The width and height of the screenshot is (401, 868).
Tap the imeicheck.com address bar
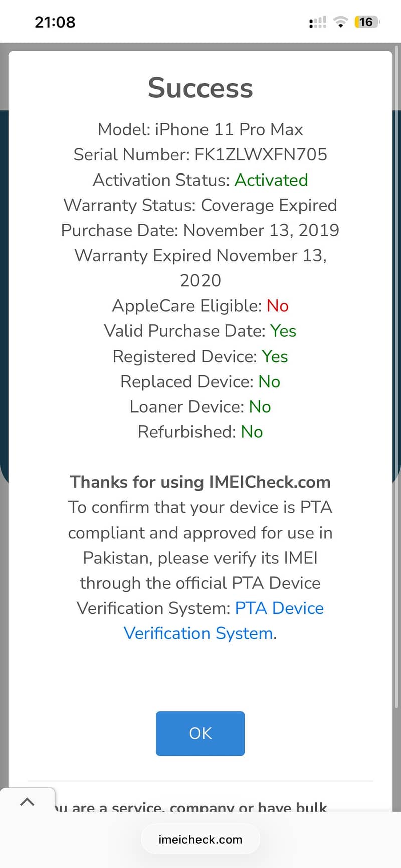(x=200, y=839)
